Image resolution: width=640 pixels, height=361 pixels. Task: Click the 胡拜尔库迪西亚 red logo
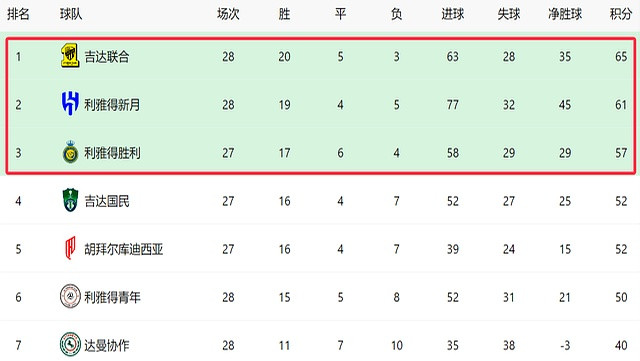[70, 248]
